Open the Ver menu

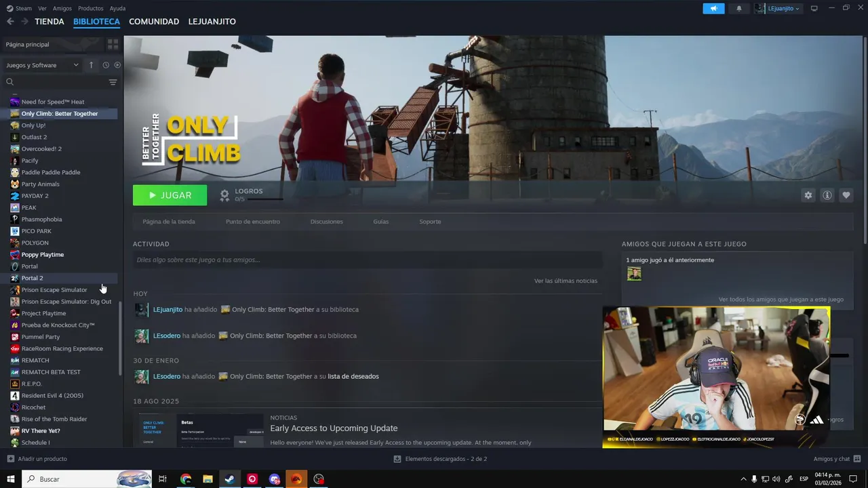[x=43, y=8]
